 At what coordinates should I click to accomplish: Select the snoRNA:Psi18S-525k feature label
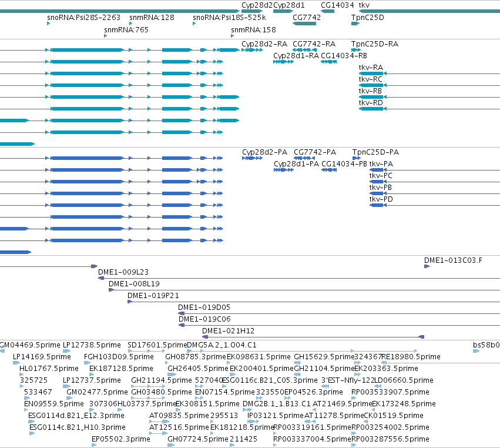point(229,18)
